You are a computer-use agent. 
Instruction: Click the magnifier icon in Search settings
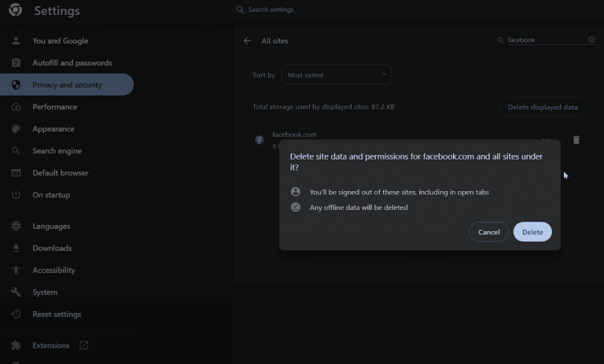[x=240, y=9]
